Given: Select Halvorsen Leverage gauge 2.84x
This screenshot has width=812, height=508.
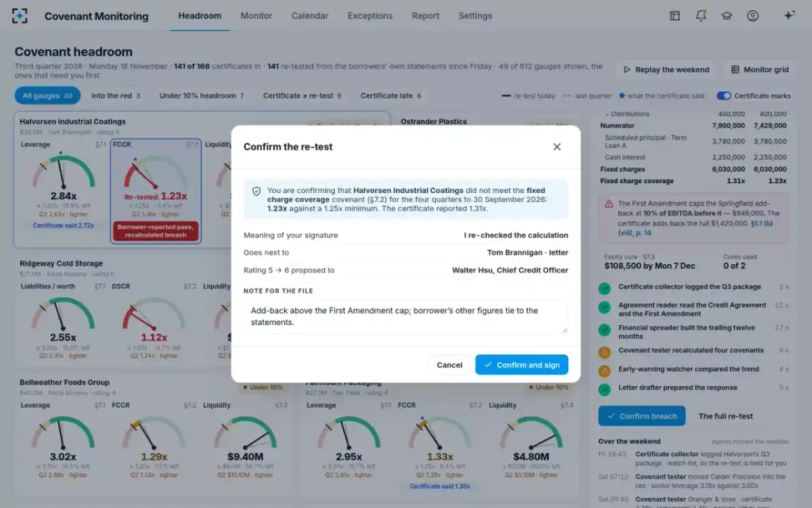Looking at the screenshot, I should tap(63, 186).
